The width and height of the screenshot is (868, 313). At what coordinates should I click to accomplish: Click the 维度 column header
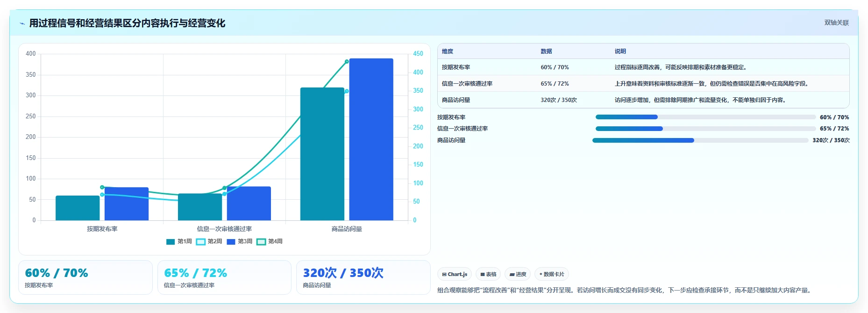pyautogui.click(x=448, y=51)
